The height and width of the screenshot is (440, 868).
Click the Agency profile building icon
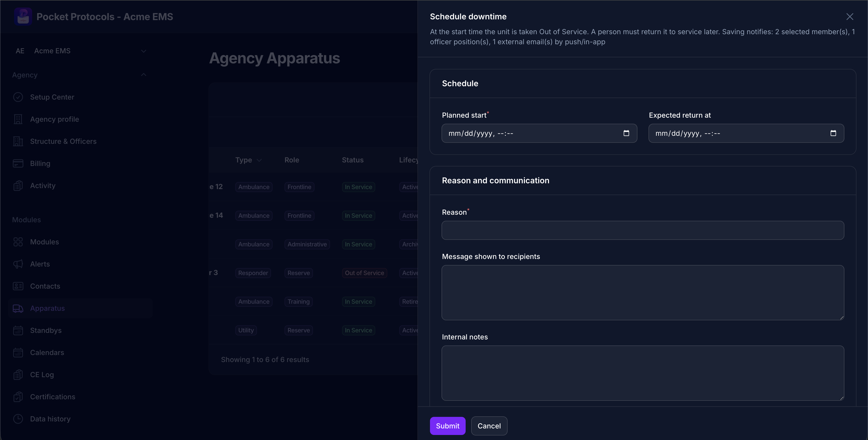coord(18,119)
